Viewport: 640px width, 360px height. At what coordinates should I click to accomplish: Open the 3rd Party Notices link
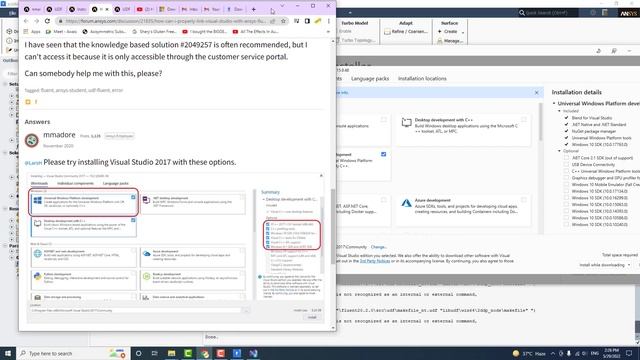(x=375, y=261)
